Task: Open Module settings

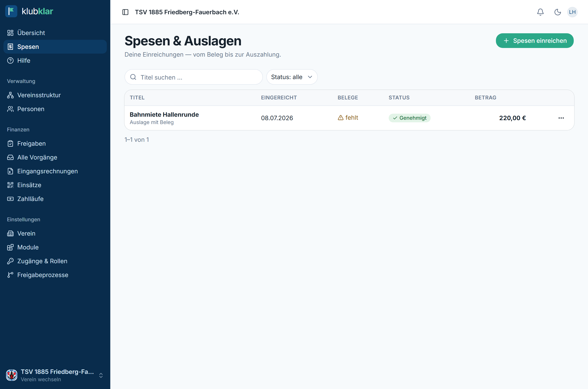Action: [x=55, y=247]
